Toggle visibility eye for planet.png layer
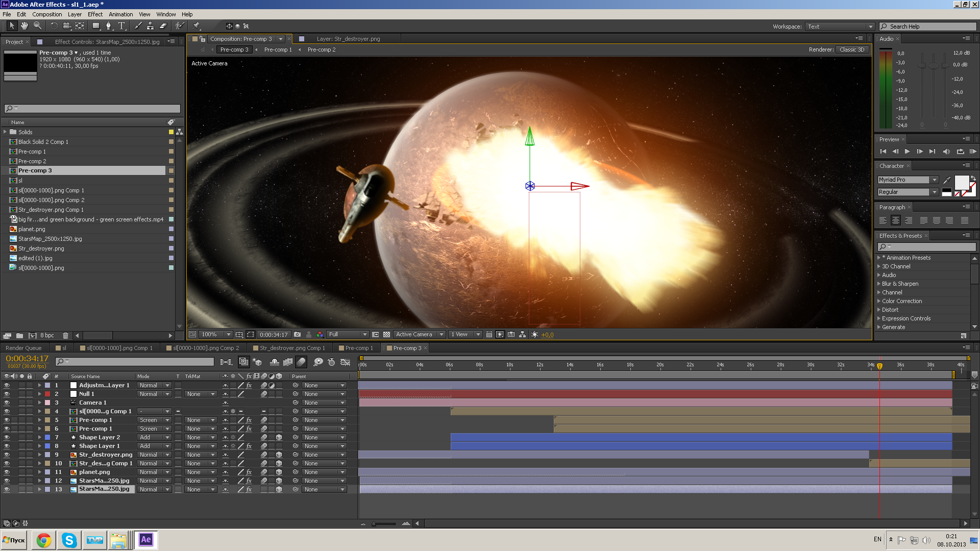 (7, 471)
